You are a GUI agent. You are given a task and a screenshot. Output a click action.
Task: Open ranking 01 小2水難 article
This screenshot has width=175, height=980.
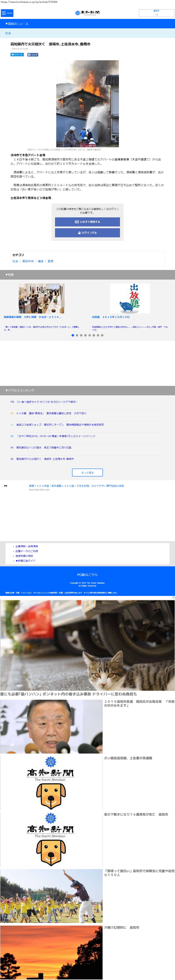51,413
